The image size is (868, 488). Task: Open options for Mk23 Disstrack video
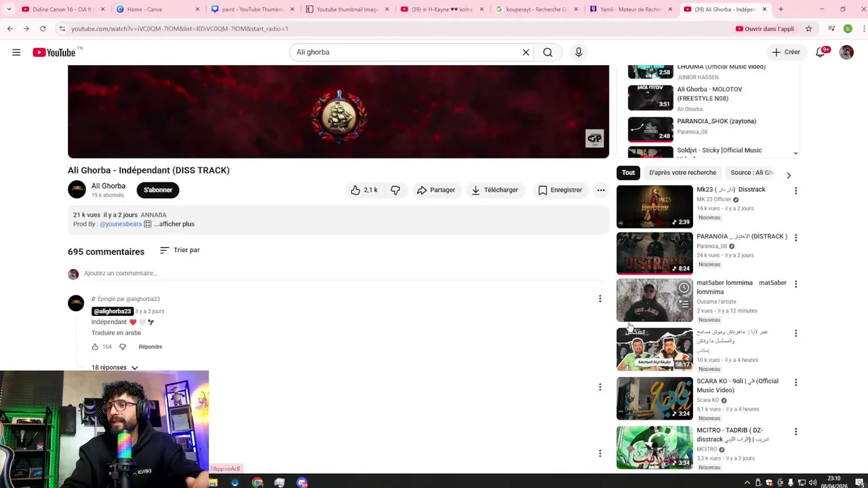tap(795, 191)
